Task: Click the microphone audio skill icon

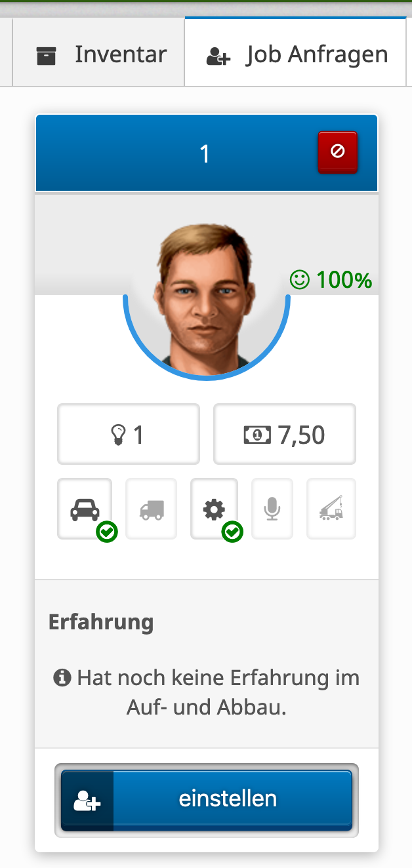Action: pos(272,509)
